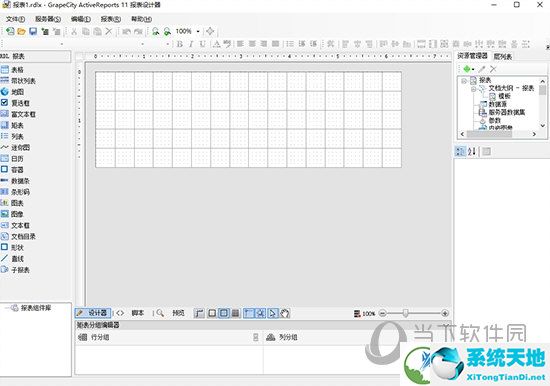
Task: Select the 文档目录 (Table of contents) control
Action: 18,237
